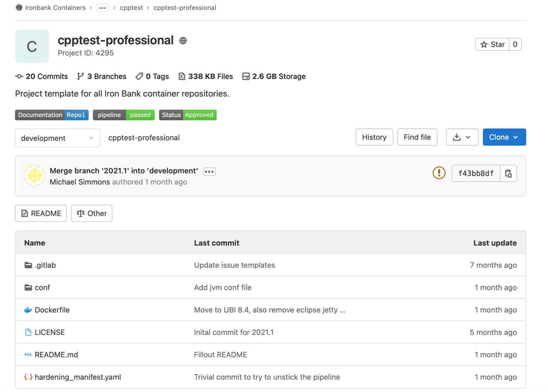Image resolution: width=548 pixels, height=392 pixels.
Task: Expand the Clone dropdown menu
Action: click(504, 137)
